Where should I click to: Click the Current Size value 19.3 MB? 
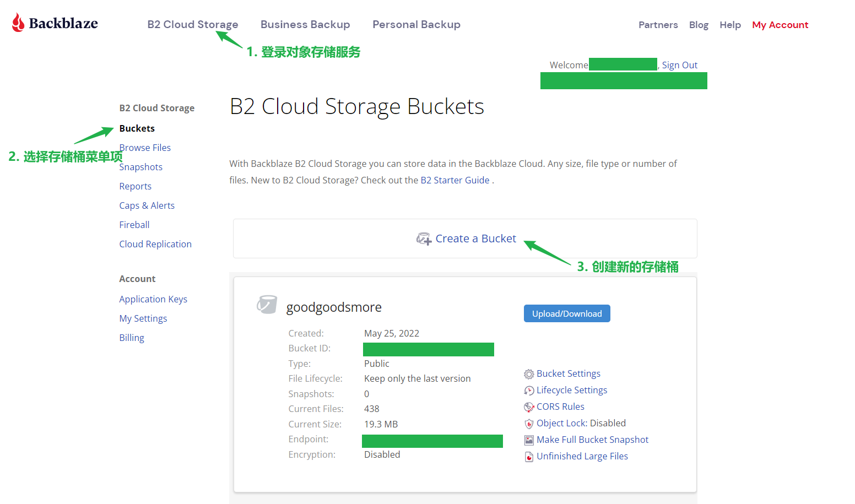click(x=381, y=424)
